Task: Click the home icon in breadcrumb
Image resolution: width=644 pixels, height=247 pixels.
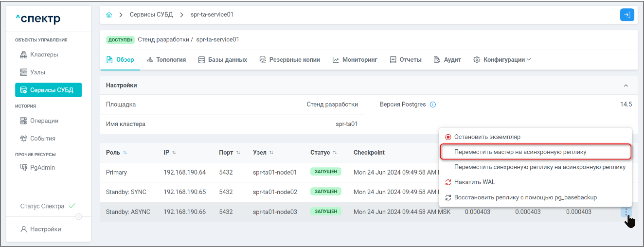Action: pyautogui.click(x=109, y=15)
